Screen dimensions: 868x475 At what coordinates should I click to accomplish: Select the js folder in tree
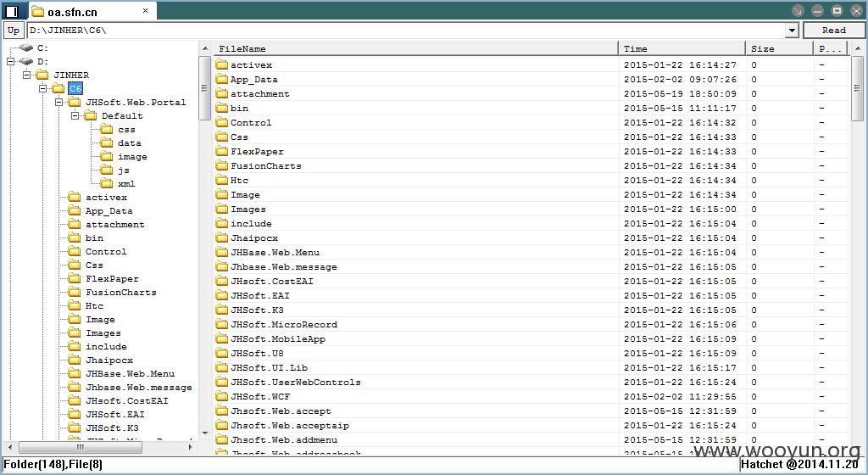point(124,170)
